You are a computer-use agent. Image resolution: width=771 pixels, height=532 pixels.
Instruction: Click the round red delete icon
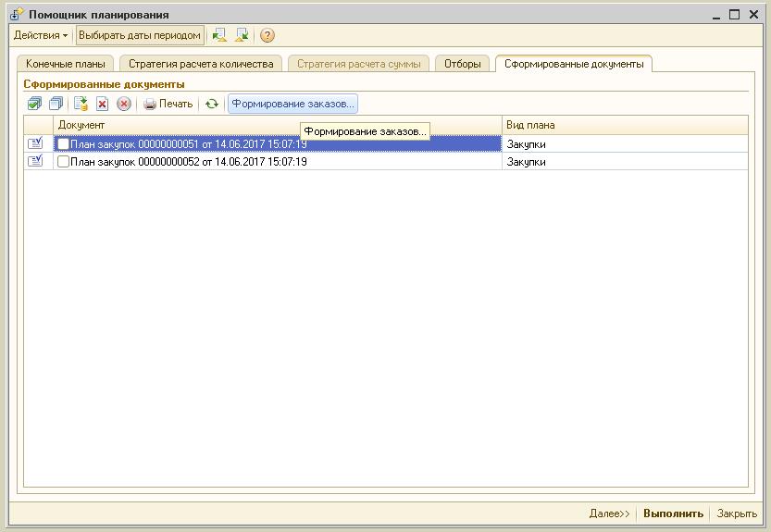tap(124, 104)
